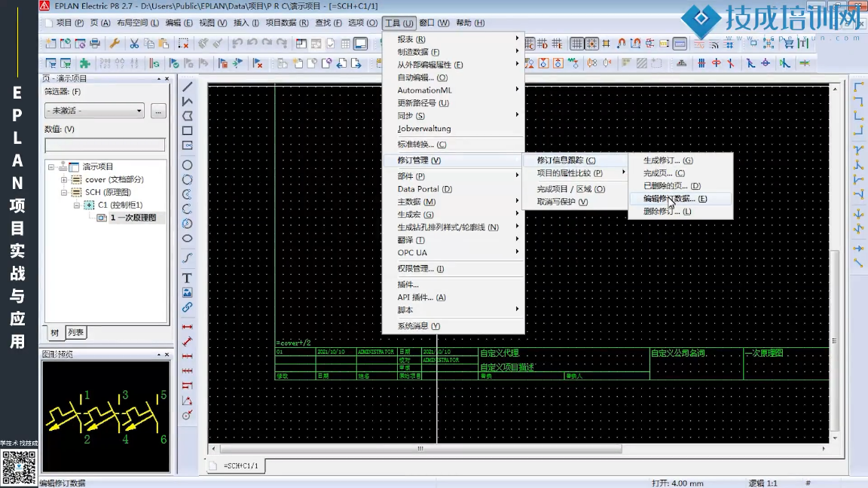Select the Text insert tool

188,278
